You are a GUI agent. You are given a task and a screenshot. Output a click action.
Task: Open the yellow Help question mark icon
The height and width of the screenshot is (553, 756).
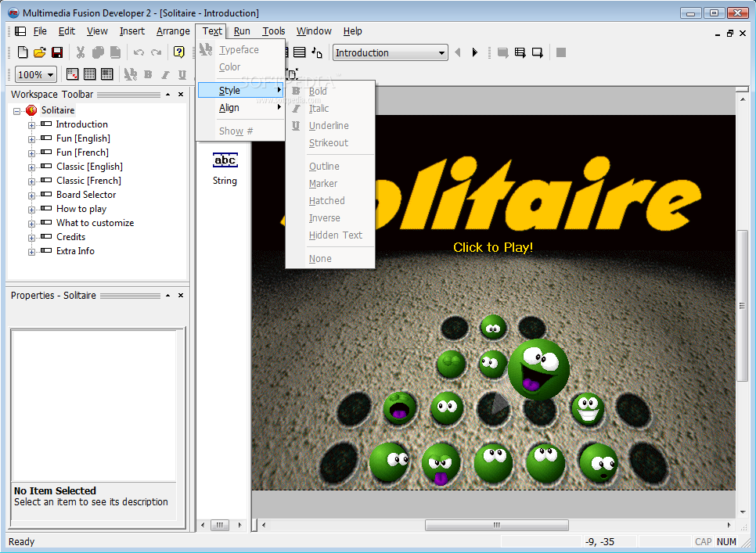tap(179, 52)
